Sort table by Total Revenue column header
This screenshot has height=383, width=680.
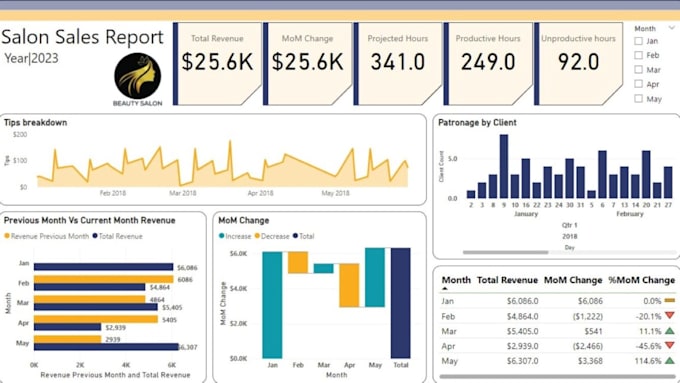[507, 280]
